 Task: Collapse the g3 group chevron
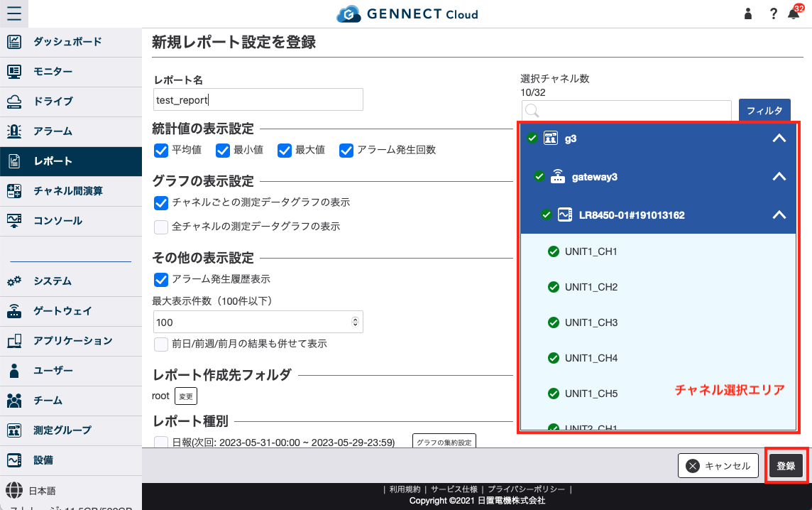pyautogui.click(x=779, y=139)
